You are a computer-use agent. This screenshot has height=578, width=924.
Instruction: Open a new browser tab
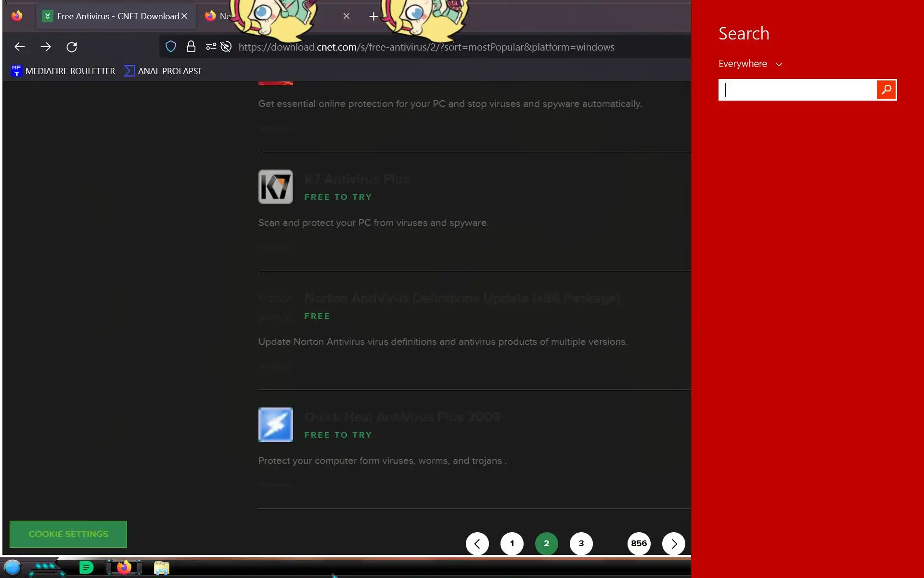click(x=373, y=16)
